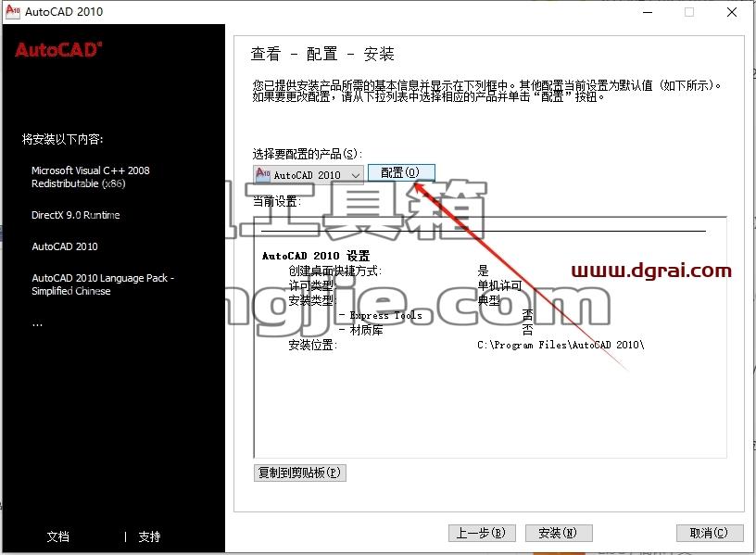Click the '安装类型:' setting label
This screenshot has width=756, height=555.
coord(312,300)
